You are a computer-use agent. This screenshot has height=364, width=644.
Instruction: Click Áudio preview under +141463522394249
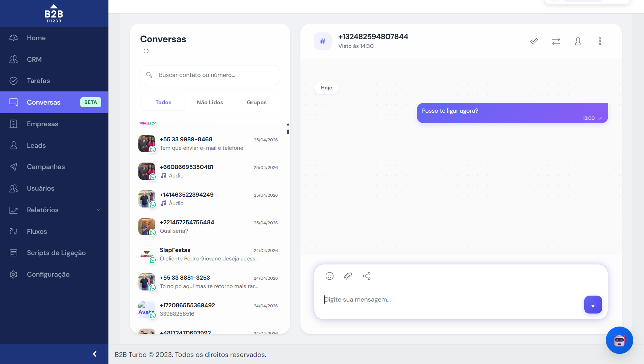[172, 203]
